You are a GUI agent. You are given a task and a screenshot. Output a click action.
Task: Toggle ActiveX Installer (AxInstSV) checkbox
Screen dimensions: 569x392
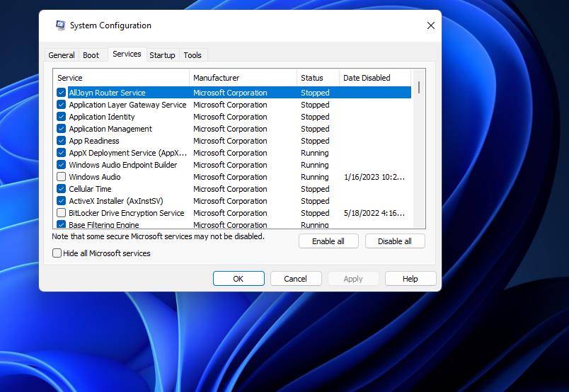62,201
